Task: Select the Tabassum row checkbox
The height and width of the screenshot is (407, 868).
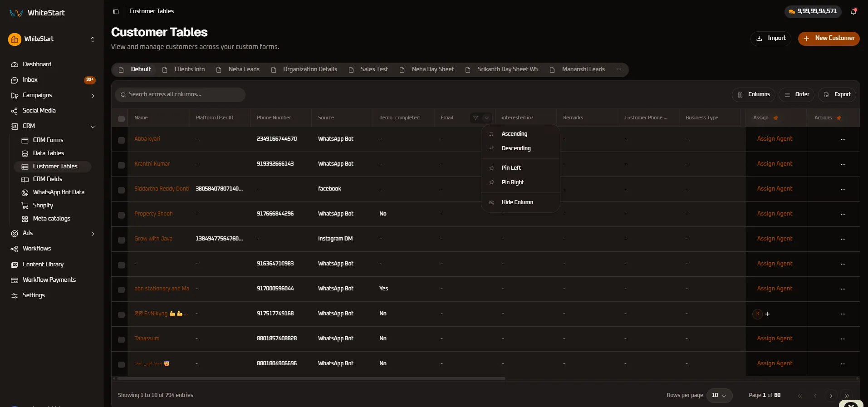Action: pos(121,340)
